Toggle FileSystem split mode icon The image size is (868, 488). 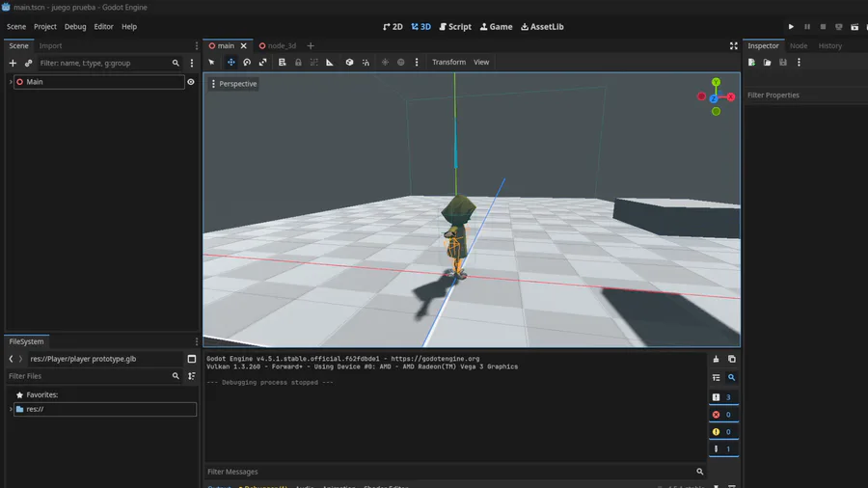coord(192,359)
